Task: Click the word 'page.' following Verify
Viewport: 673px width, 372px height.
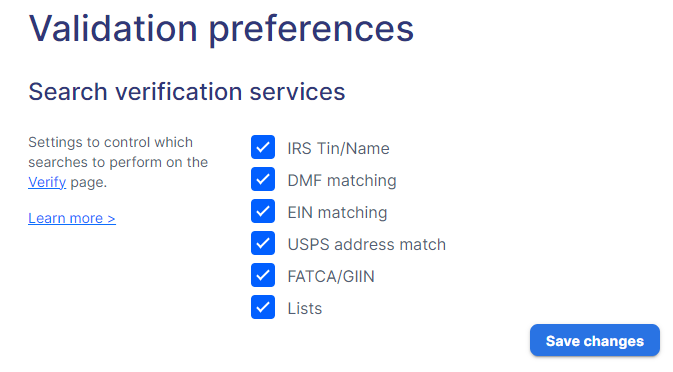Action: point(88,182)
